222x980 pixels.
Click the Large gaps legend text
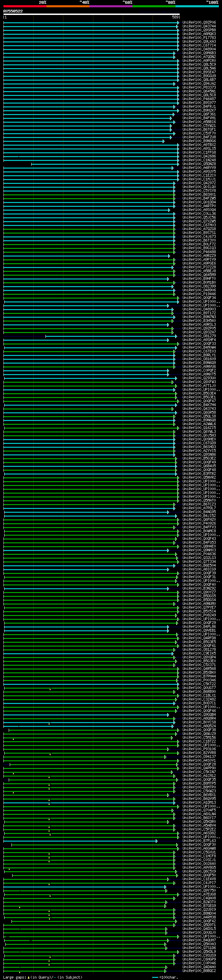(43, 977)
